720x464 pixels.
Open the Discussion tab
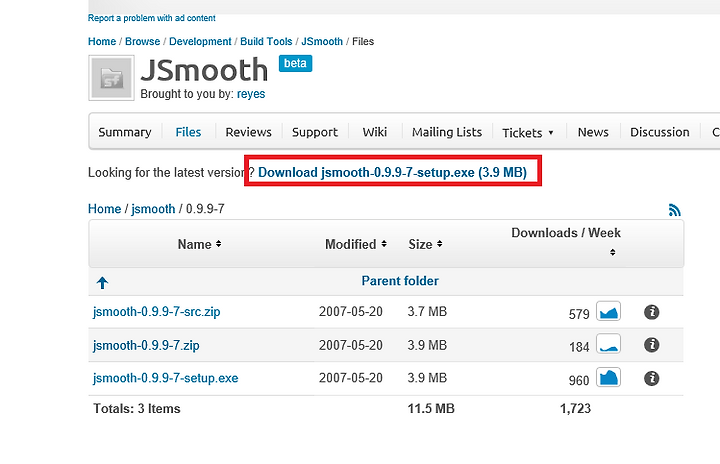pyautogui.click(x=660, y=132)
